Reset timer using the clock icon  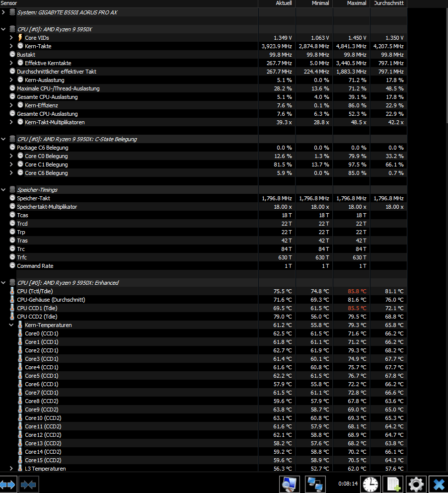tap(371, 484)
